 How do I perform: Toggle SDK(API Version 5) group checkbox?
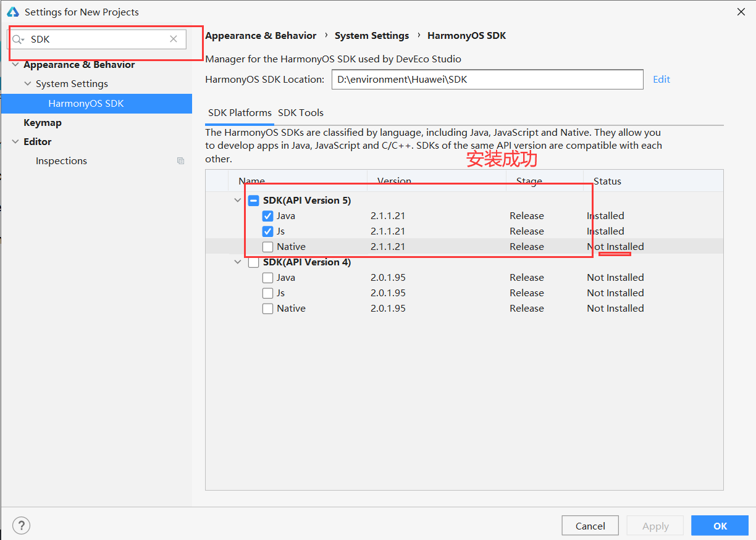tap(253, 201)
